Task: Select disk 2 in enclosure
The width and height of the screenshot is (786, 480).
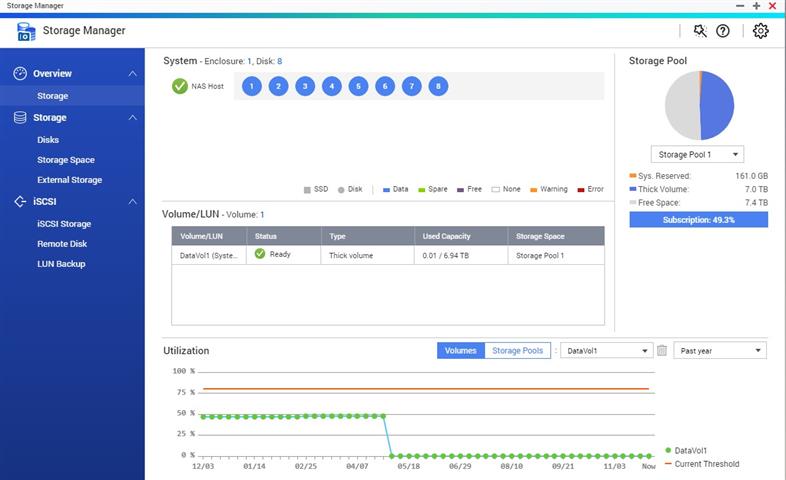Action: pos(278,86)
